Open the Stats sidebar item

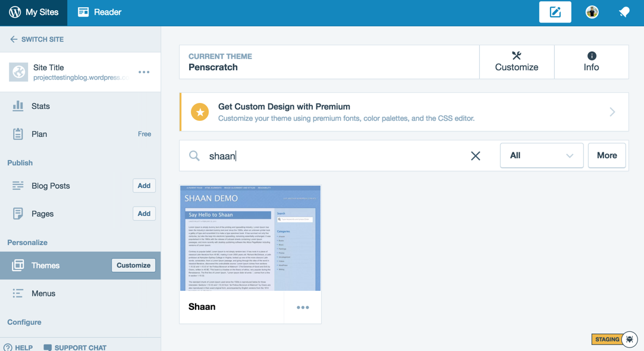[x=80, y=106]
